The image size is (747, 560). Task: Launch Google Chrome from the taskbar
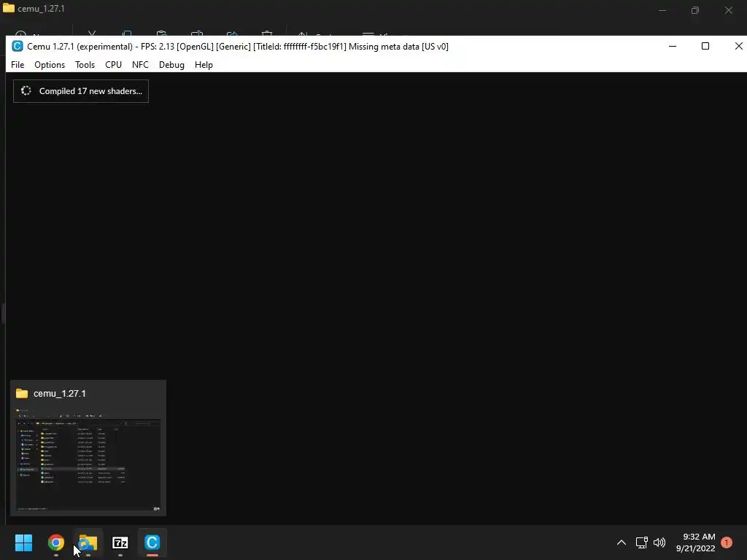[55, 542]
